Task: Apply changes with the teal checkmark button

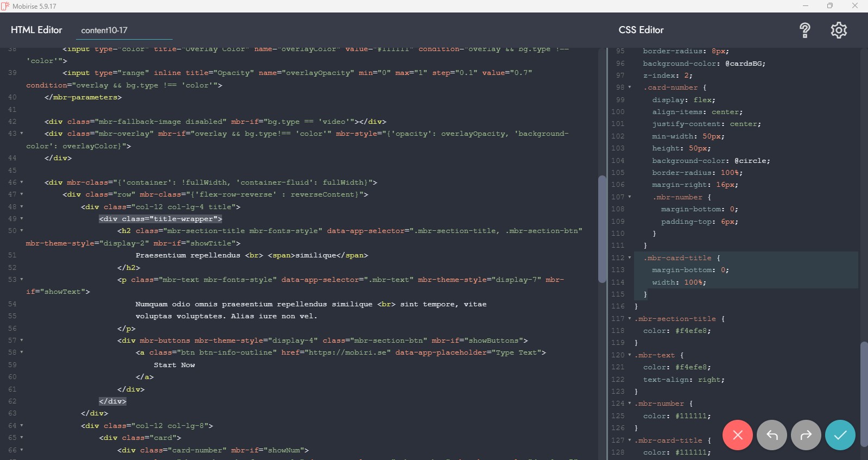Action: tap(840, 435)
